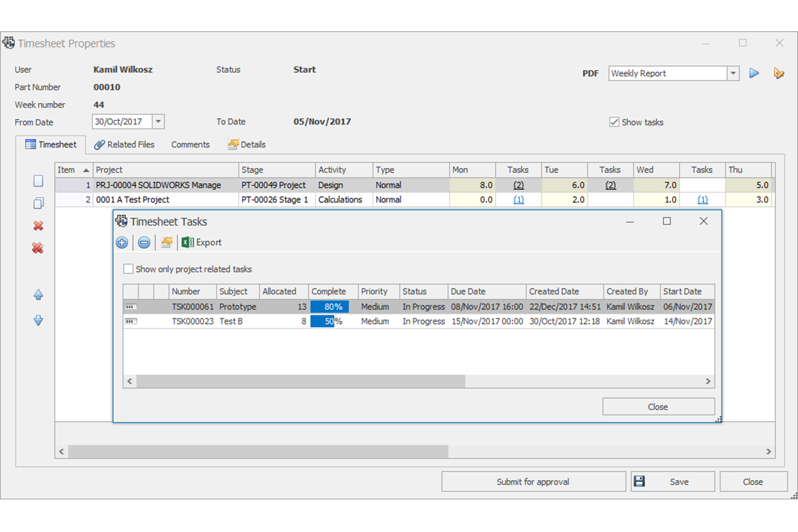This screenshot has height=532, width=798.
Task: Click the Due Date column header
Action: click(x=487, y=291)
